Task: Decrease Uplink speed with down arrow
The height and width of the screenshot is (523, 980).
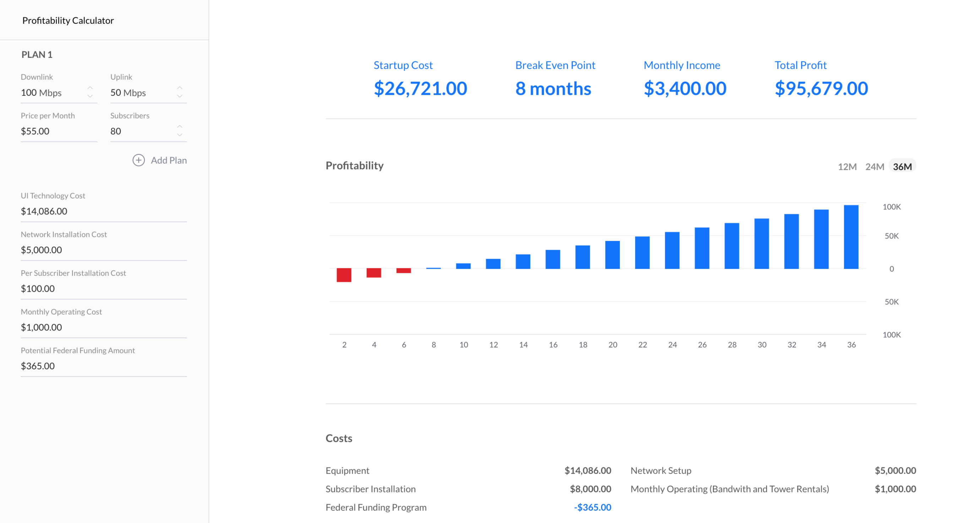Action: pyautogui.click(x=180, y=97)
